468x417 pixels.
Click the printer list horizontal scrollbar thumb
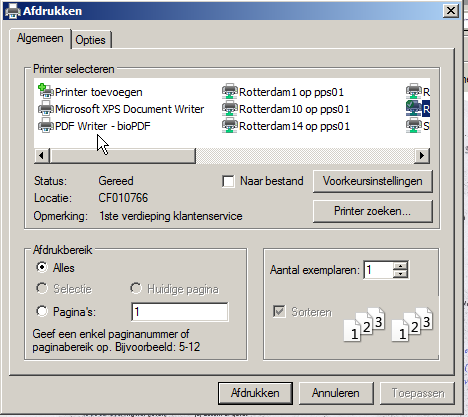(x=123, y=156)
